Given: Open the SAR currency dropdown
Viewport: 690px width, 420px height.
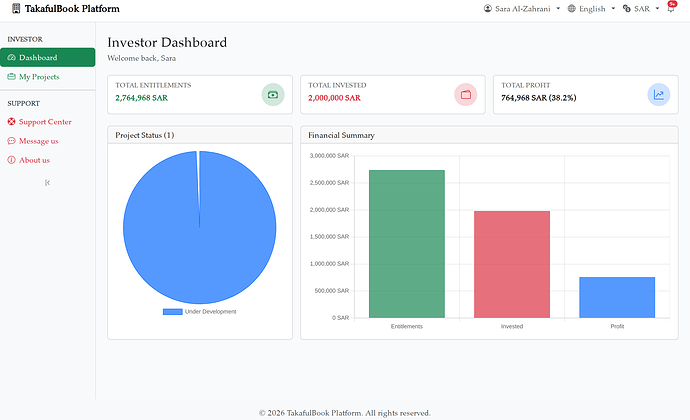Looking at the screenshot, I should pos(641,8).
